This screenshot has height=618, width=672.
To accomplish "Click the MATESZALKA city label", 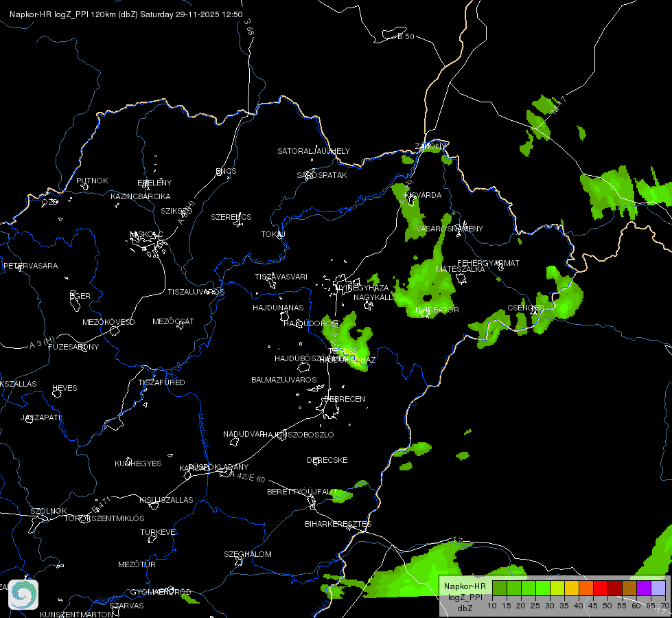I will point(461,269).
